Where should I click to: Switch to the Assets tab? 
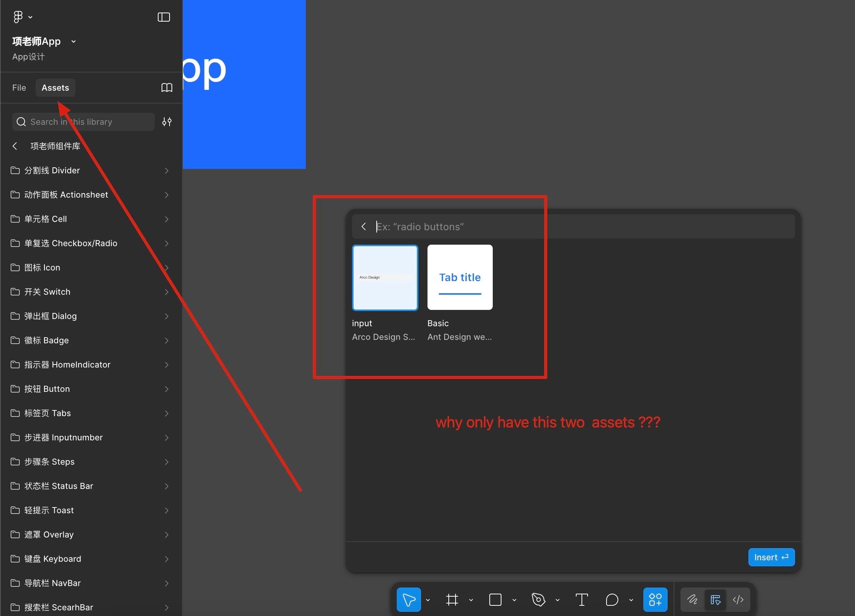click(55, 88)
